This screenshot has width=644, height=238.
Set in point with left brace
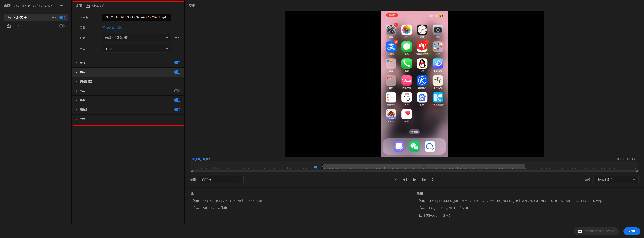[x=396, y=180]
